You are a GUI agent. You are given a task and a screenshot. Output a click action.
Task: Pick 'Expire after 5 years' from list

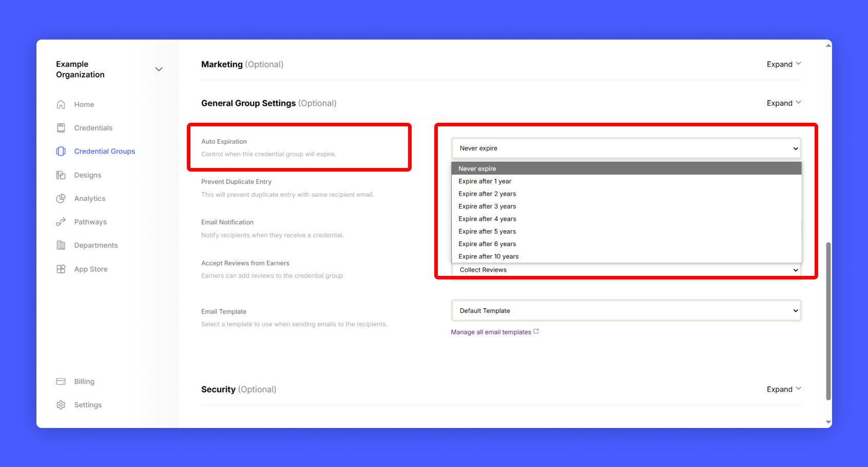487,232
